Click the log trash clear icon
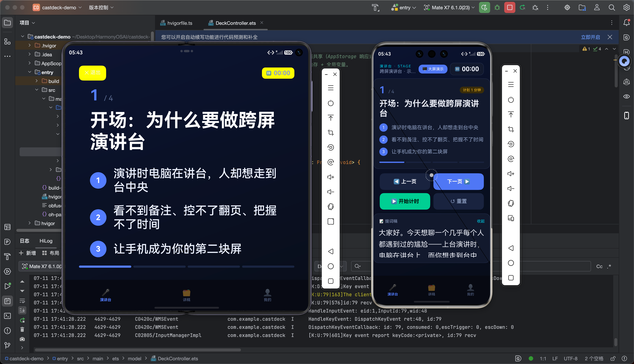This screenshot has width=634, height=364. [22, 330]
